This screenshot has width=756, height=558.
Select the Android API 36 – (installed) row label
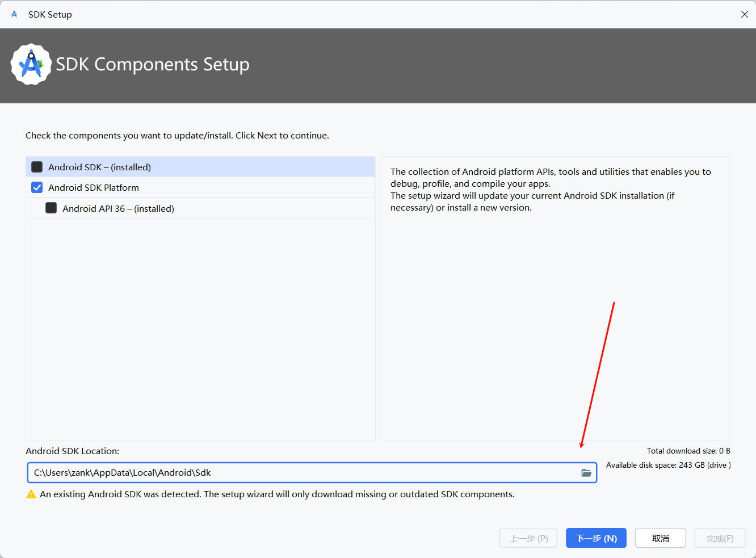point(118,208)
